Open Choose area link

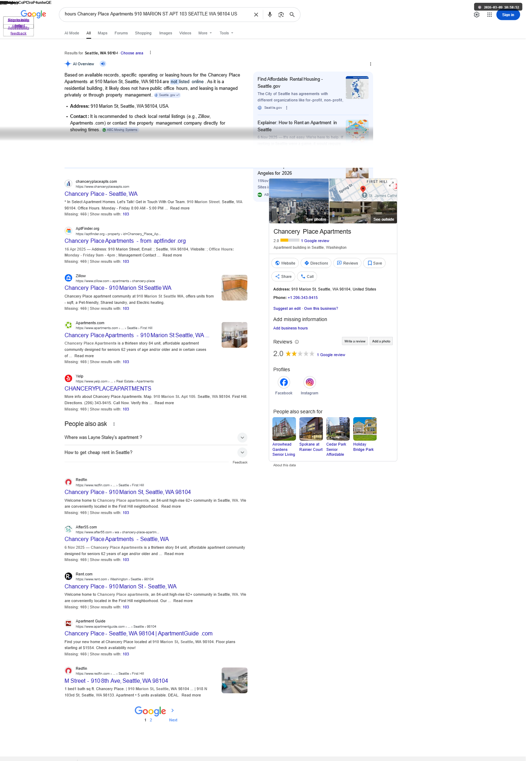(132, 53)
